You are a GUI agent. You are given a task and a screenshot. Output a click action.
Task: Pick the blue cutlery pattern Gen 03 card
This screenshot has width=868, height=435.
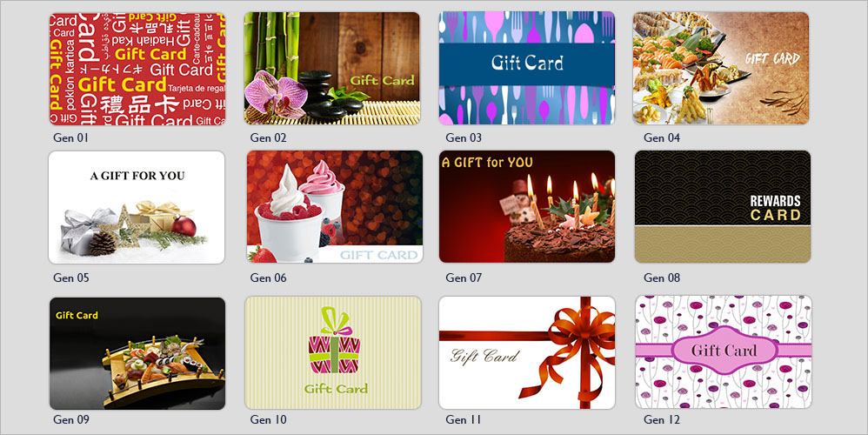(527, 68)
